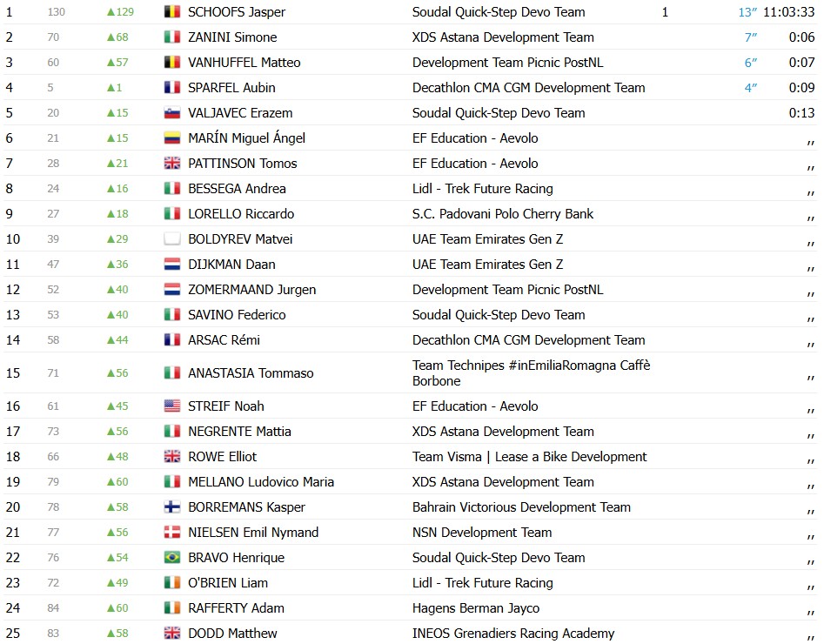Screen dimensions: 824x644
Task: Click the British flag beside DODD Matthew
Action: (171, 634)
